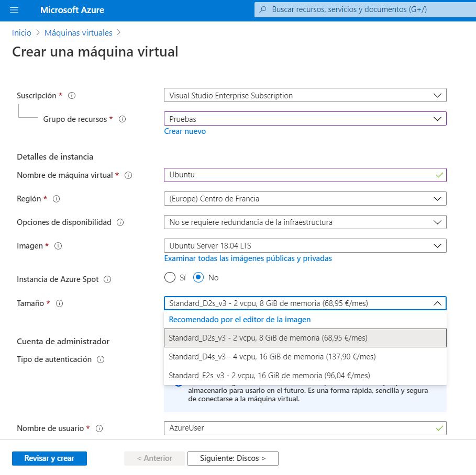Image resolution: width=476 pixels, height=475 pixels.
Task: Click Cuenta de administrador heading
Action: pos(63,342)
